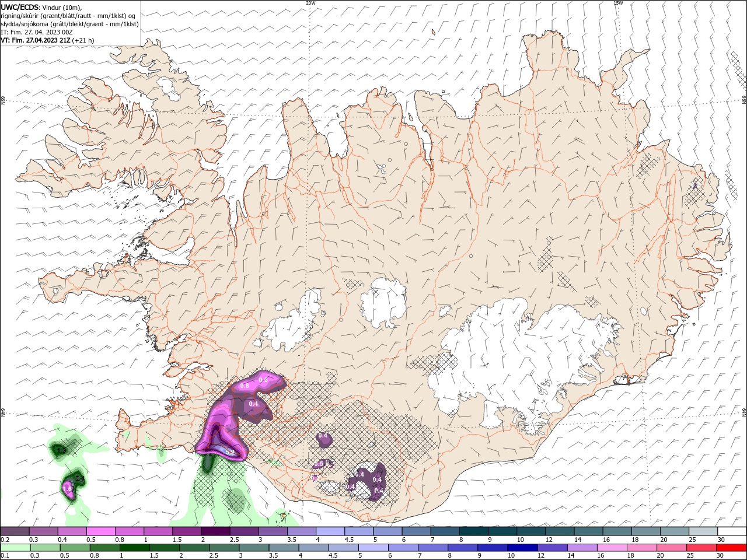Click the '1.3' value on the offshore green patch
This screenshot has height=560, width=747.
(x=61, y=450)
